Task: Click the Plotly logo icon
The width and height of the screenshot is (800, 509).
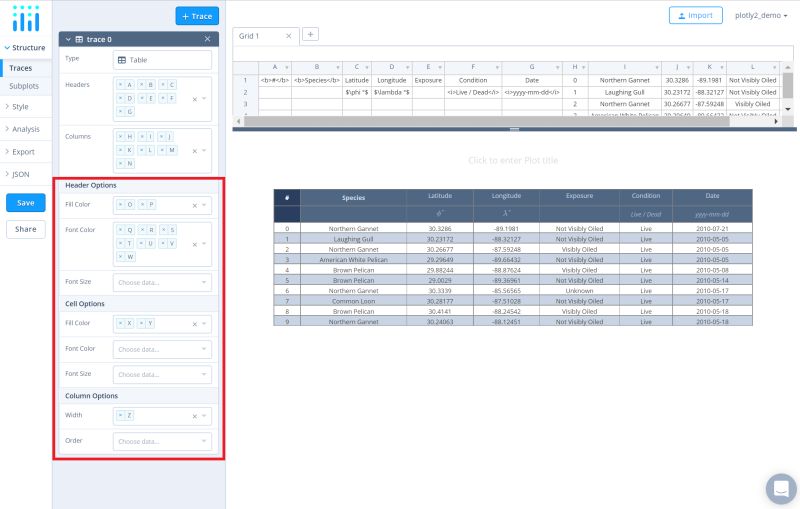Action: (26, 18)
